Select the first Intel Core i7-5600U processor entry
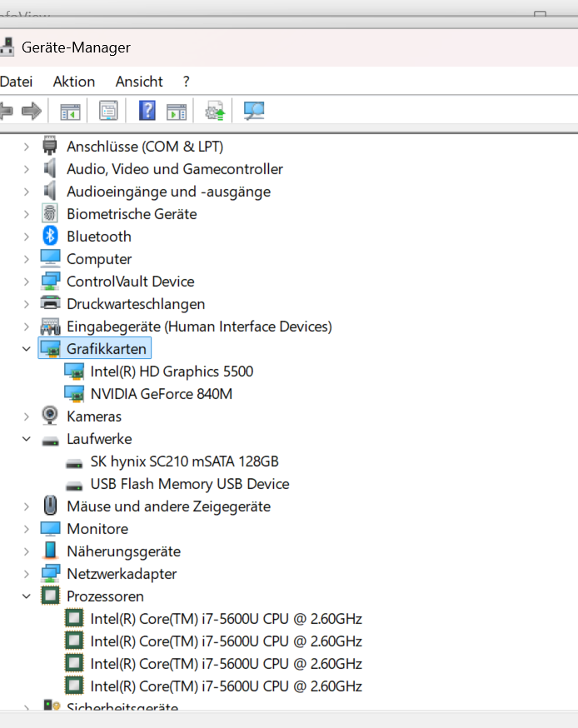 click(226, 619)
